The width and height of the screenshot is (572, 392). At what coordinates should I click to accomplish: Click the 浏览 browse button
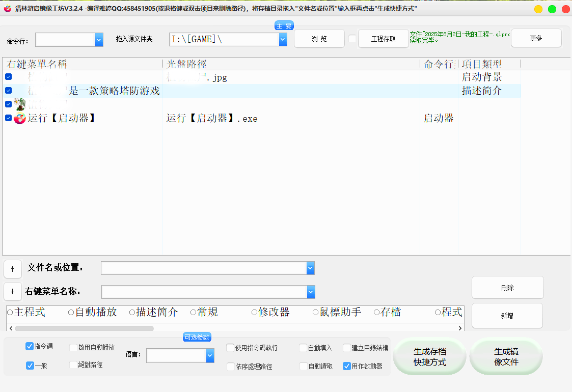click(319, 38)
